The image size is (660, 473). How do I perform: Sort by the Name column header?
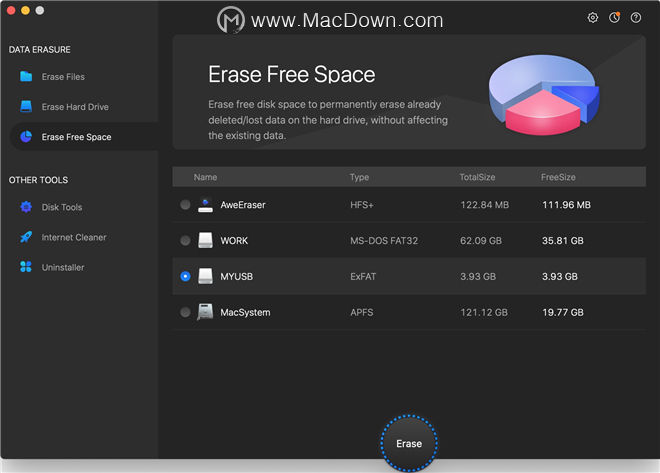pyautogui.click(x=205, y=177)
